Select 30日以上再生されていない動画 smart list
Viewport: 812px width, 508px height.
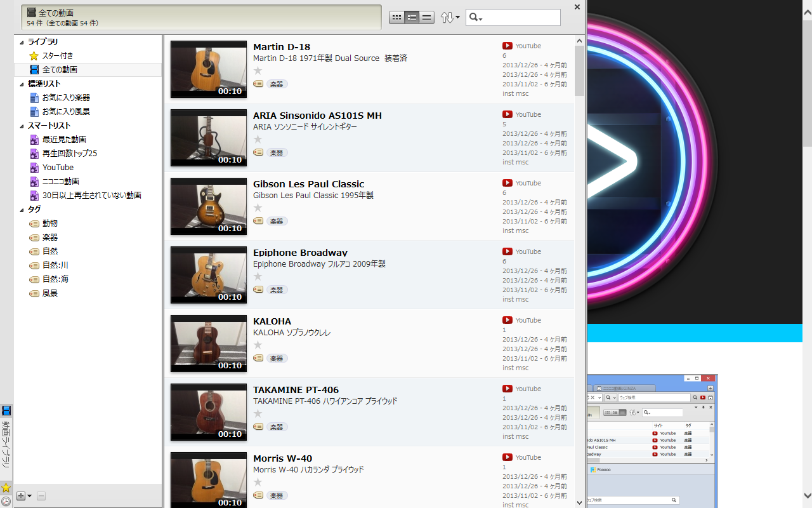click(x=92, y=196)
